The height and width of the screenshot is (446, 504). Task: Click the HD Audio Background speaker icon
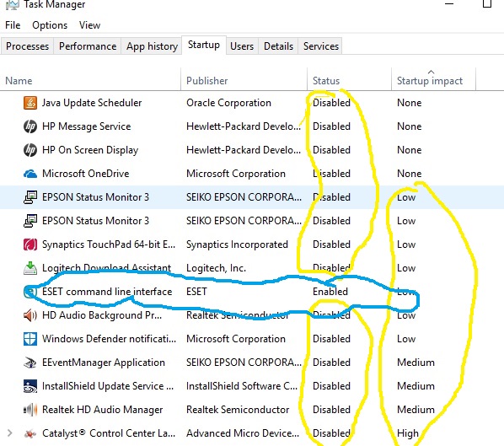click(x=30, y=315)
